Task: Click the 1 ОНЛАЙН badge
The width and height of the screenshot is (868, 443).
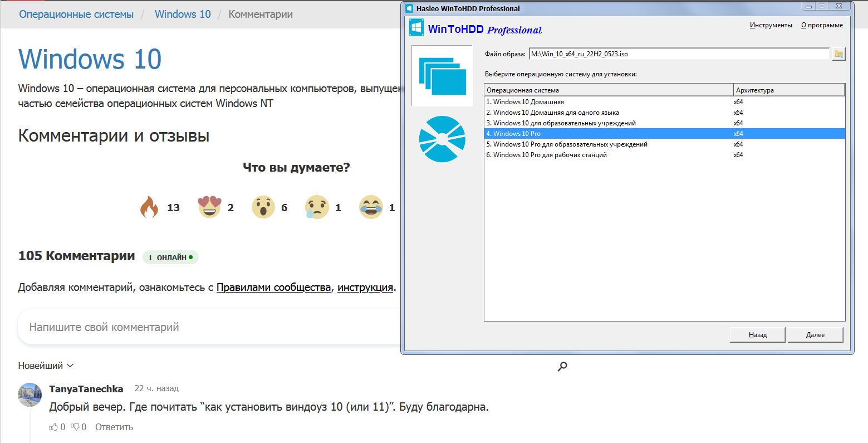Action: 170,257
